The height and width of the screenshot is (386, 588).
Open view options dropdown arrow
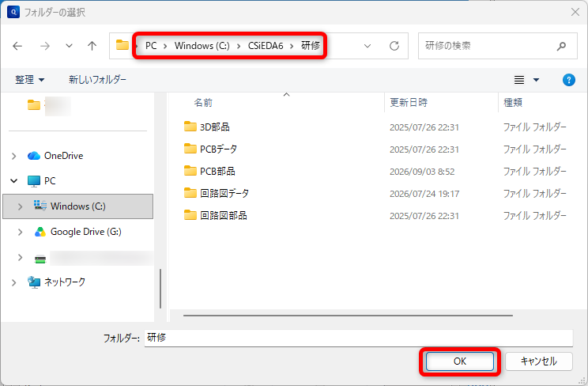[x=537, y=80]
